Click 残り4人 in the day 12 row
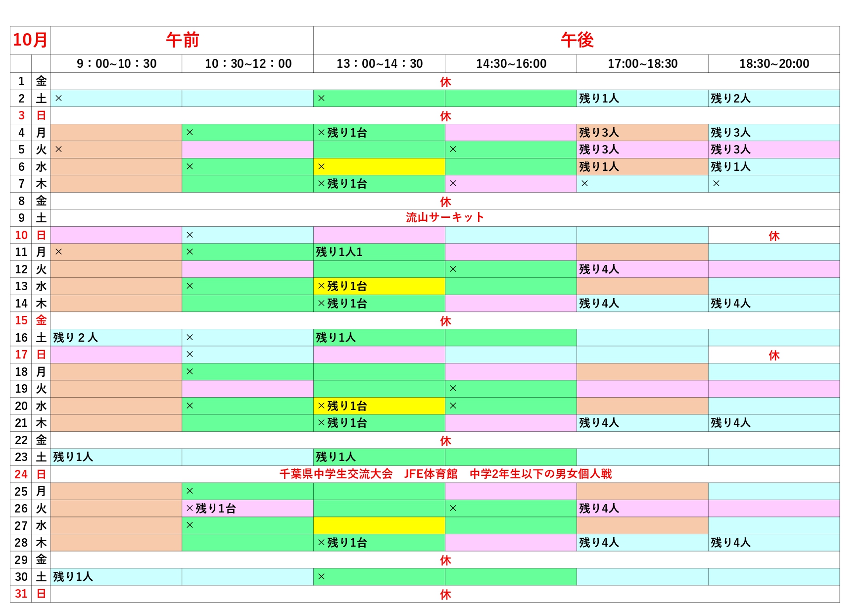The height and width of the screenshot is (614, 868). click(599, 269)
